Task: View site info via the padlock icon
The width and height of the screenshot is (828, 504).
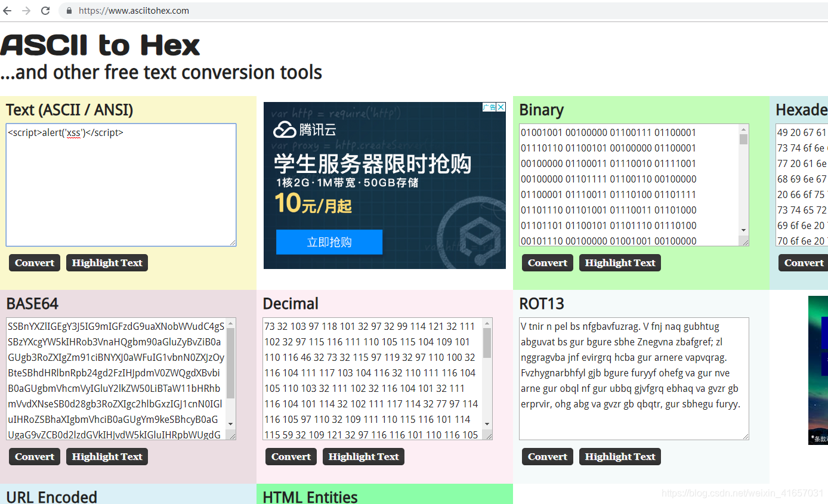Action: 69,11
